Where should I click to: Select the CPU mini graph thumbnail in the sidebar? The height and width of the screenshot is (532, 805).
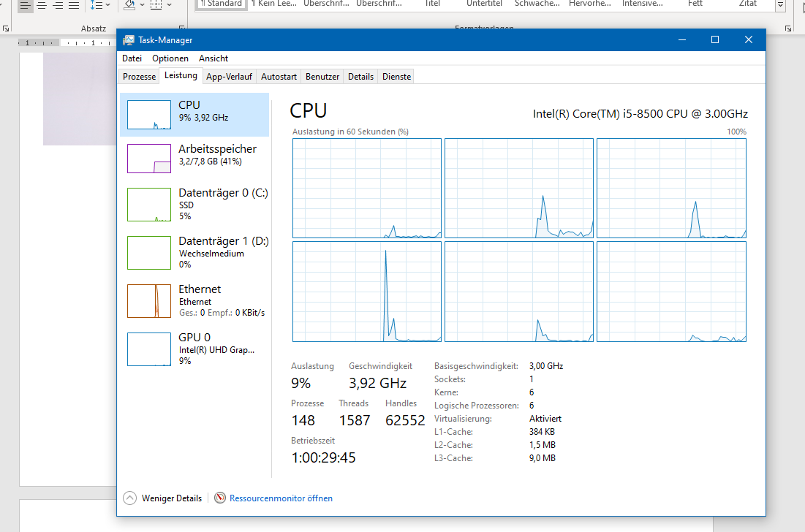pyautogui.click(x=149, y=115)
